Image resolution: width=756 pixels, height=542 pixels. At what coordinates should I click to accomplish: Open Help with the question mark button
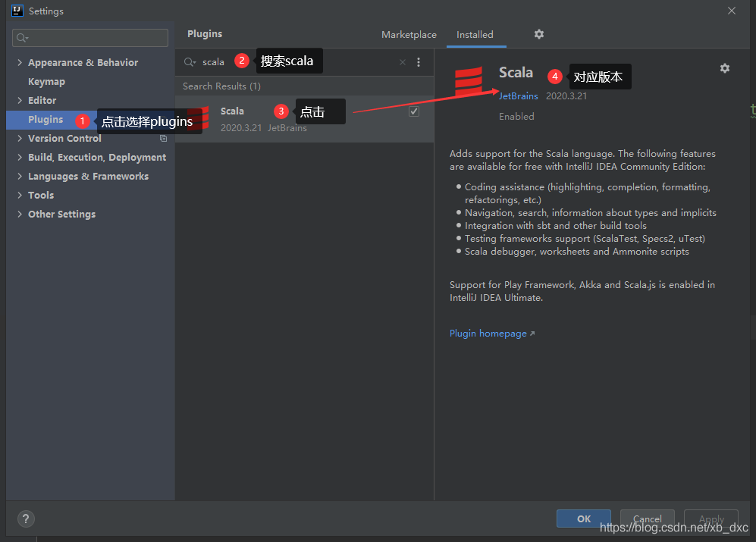(26, 519)
